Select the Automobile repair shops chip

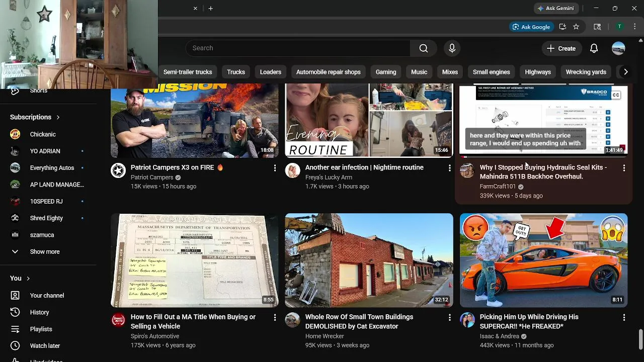pyautogui.click(x=328, y=72)
